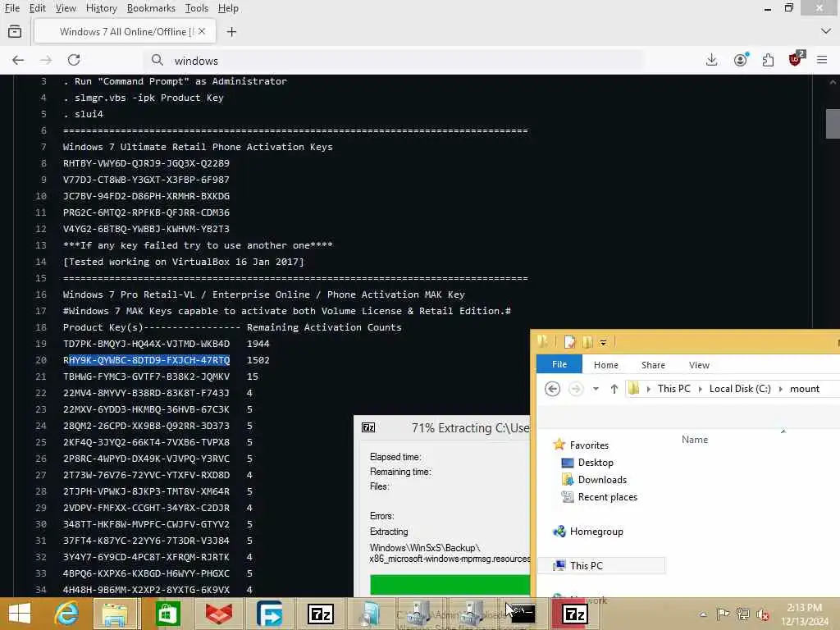Screen dimensions: 840x630
Task: Click highlighted key 'RHY9K-QYWBC-8DTD9-FXJCH-47RTQ'
Action: tap(146, 360)
